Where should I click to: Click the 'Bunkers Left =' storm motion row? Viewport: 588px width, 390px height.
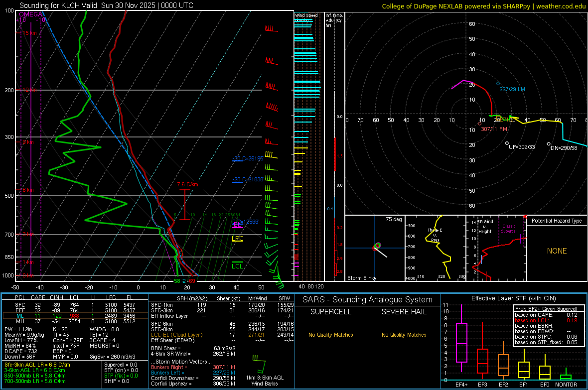[193, 373]
